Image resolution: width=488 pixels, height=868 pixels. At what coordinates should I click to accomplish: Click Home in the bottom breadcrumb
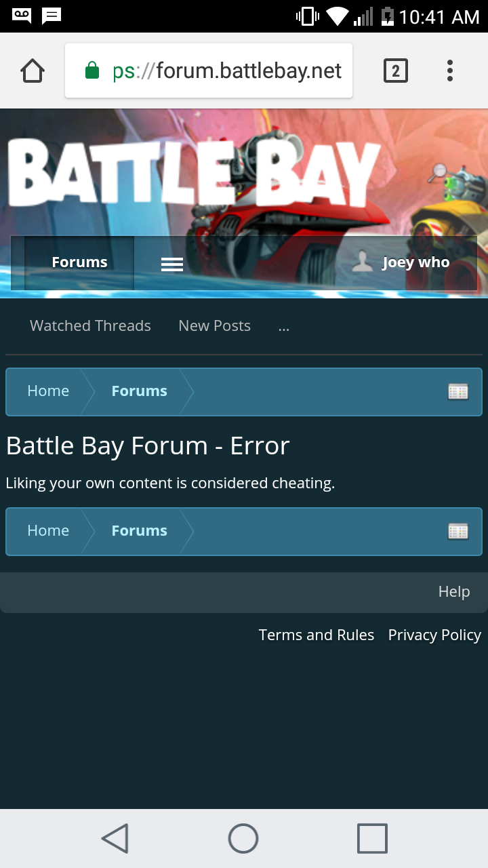(48, 531)
